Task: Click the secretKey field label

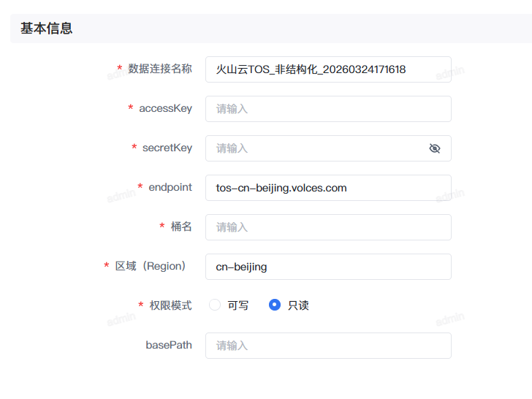Action: coord(167,148)
